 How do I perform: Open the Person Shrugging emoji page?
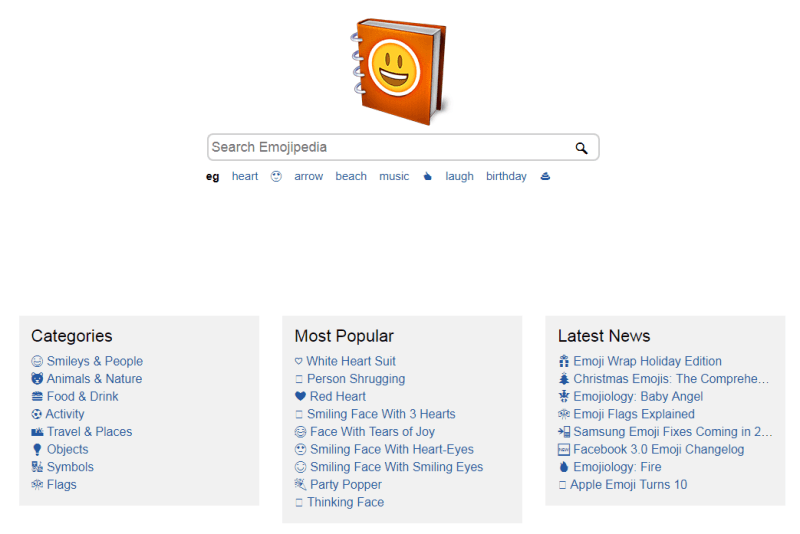356,379
